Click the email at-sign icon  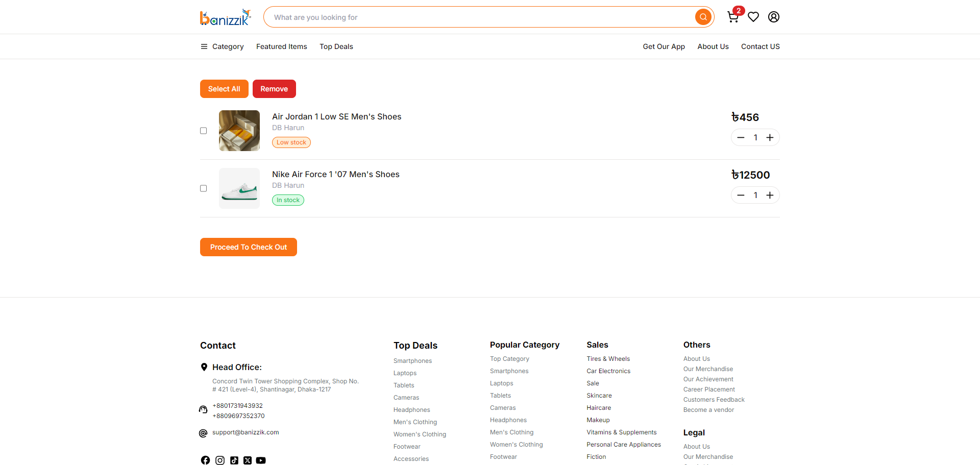(x=203, y=433)
